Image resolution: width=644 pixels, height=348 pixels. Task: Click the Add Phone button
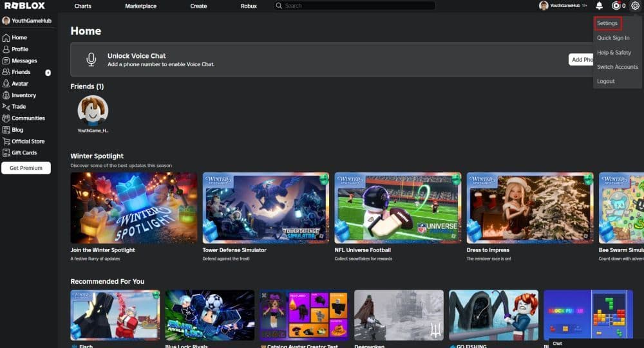tap(581, 60)
